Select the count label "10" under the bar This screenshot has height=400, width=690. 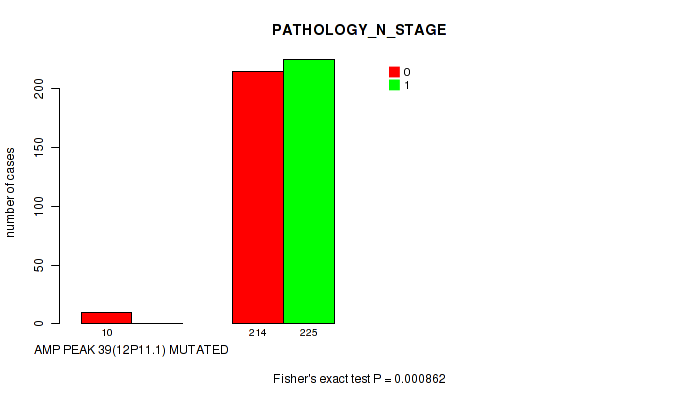tap(107, 332)
